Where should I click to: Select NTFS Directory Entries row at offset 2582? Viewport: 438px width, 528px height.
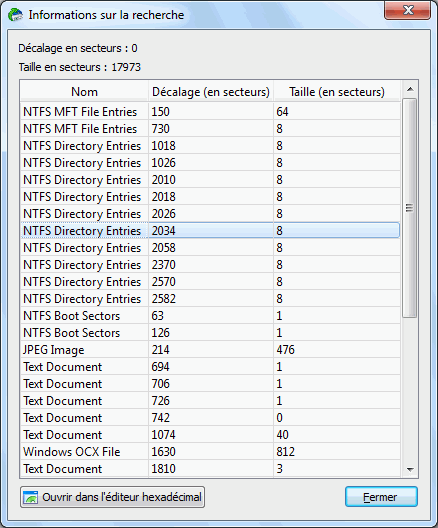(x=210, y=299)
